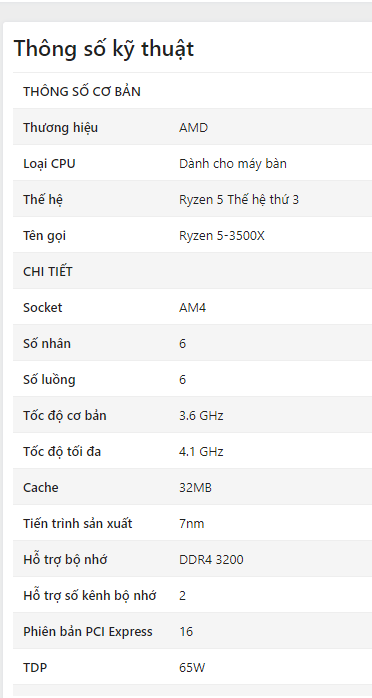Screen dimensions: 372x698
Task: Select the 'Phiên bản PCI Express' label
Action: [88, 632]
